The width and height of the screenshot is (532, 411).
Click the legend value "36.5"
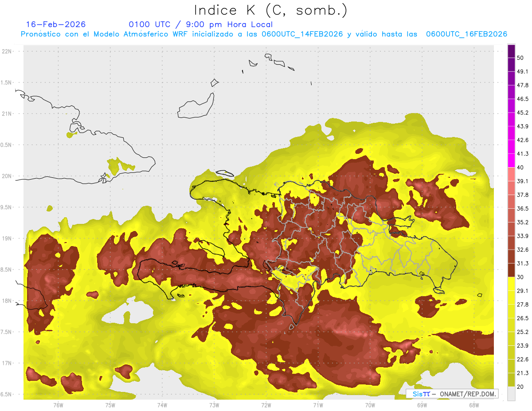point(523,208)
